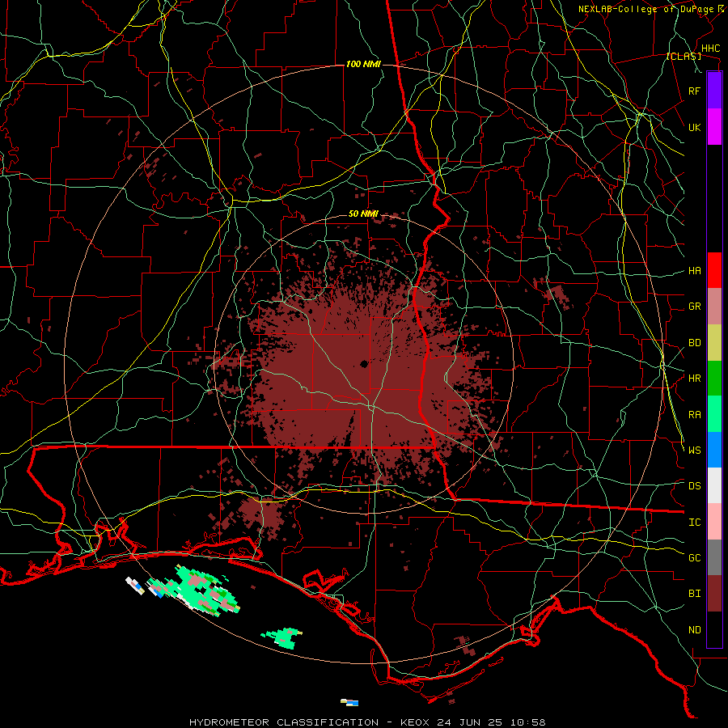Click the '[CLAS]' label above the legend
Screen dimensions: 728x728
(684, 56)
